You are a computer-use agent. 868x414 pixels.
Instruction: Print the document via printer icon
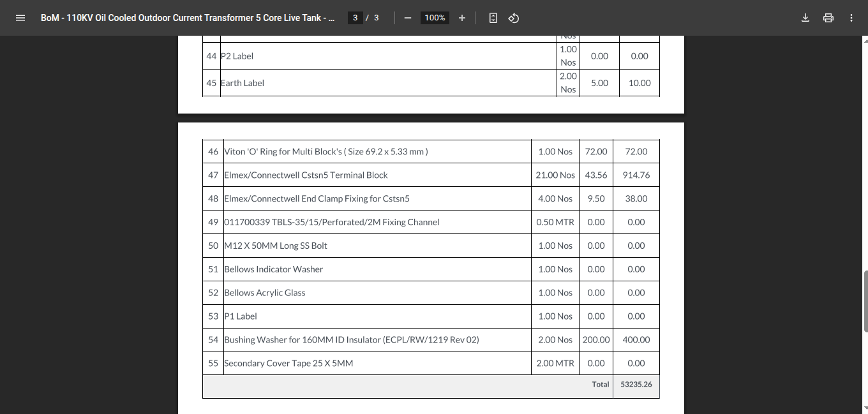[828, 18]
